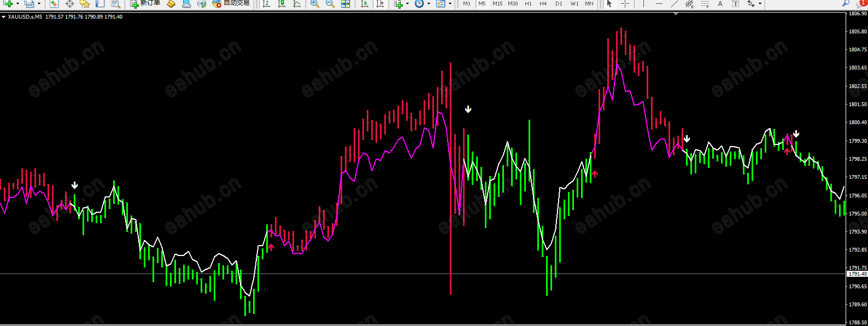868x326 pixels.
Task: Switch to the D1 timeframe
Action: click(559, 3)
